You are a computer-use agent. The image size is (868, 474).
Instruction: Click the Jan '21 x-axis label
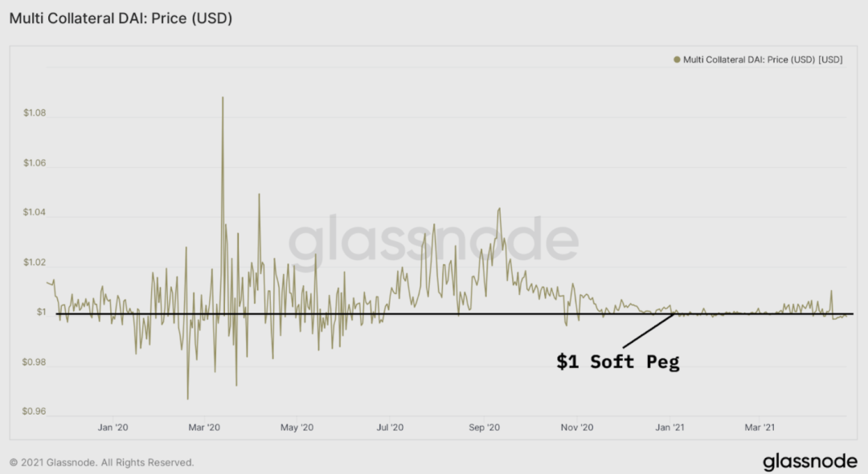[x=669, y=427]
